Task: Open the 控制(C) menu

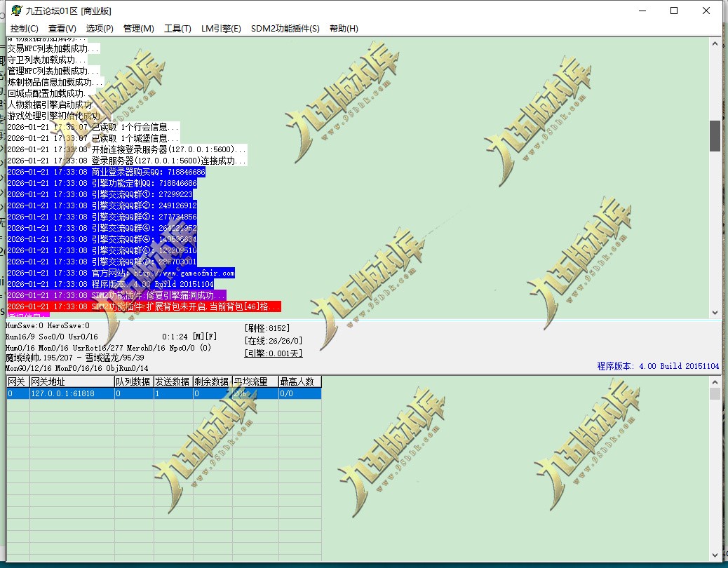Action: click(24, 29)
